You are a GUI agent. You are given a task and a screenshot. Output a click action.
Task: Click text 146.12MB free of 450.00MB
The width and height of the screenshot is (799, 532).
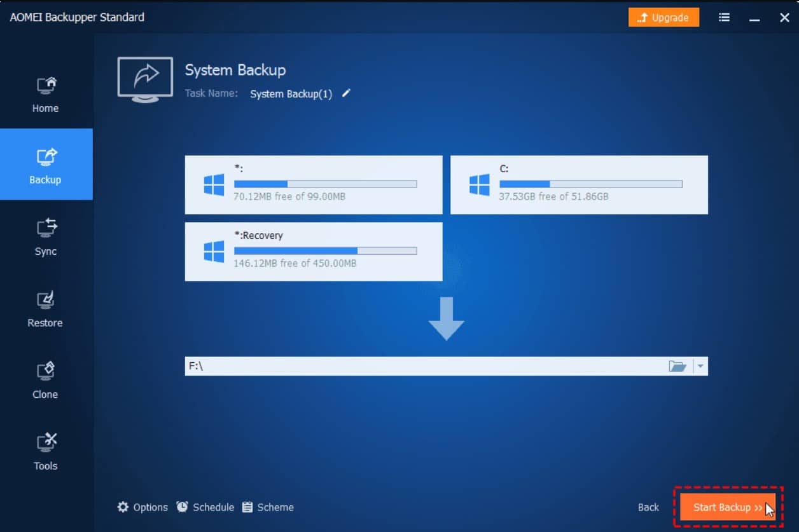295,263
